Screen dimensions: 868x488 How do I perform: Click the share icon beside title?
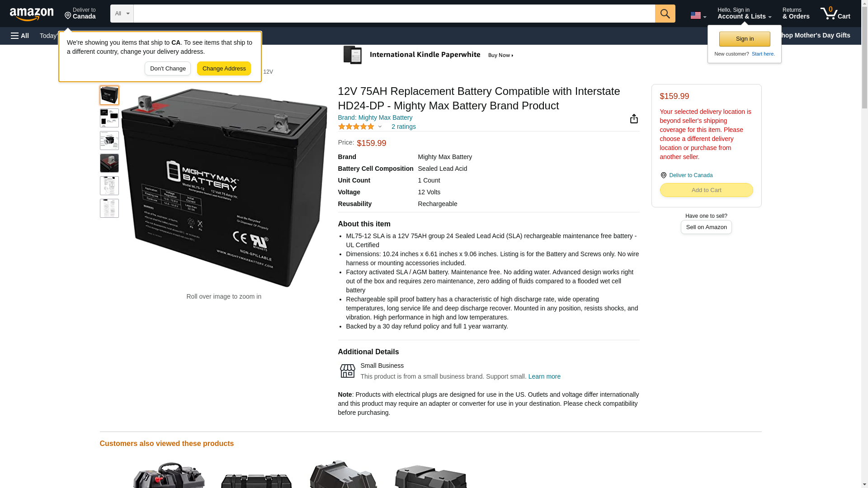634,118
